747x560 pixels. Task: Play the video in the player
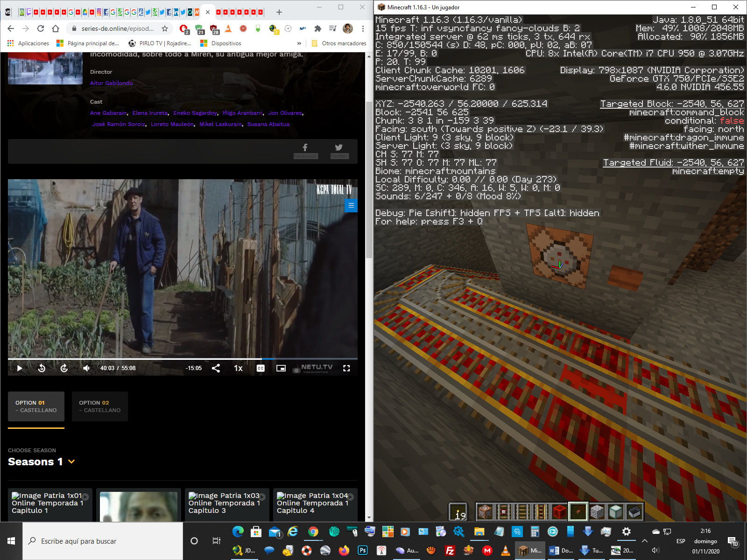pos(20,368)
